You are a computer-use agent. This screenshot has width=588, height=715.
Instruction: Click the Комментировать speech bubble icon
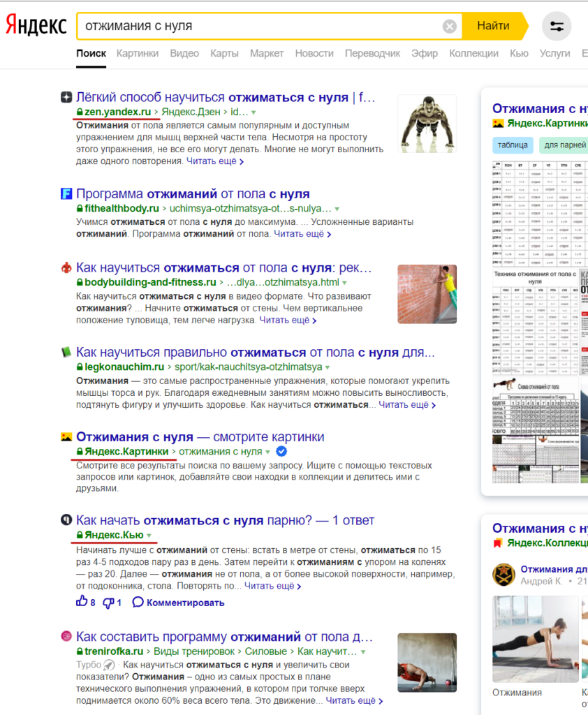point(138,602)
